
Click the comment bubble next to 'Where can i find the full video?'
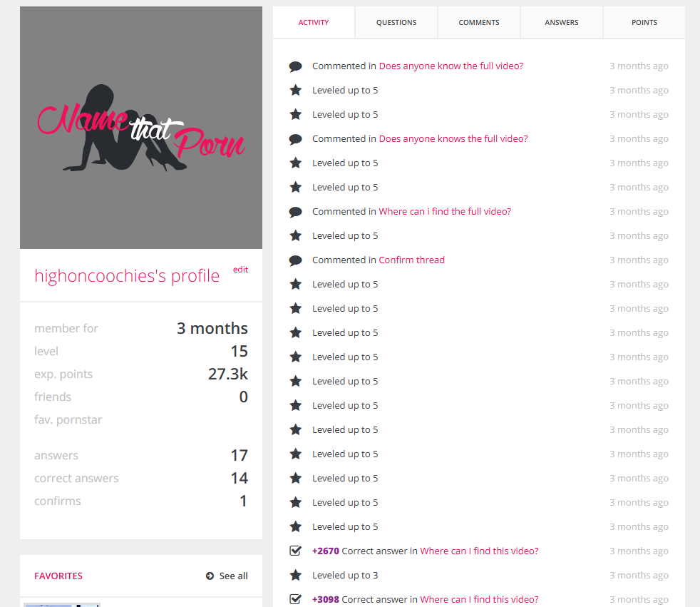click(295, 212)
